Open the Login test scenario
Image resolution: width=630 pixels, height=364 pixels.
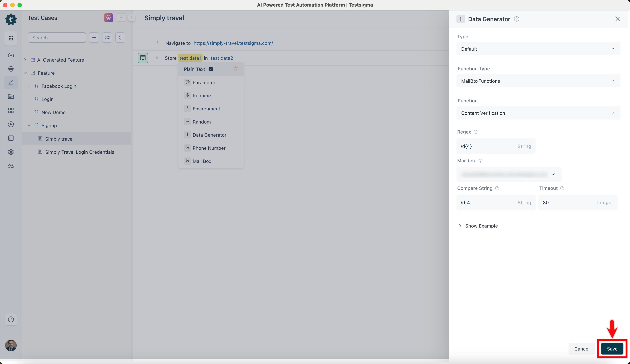48,99
